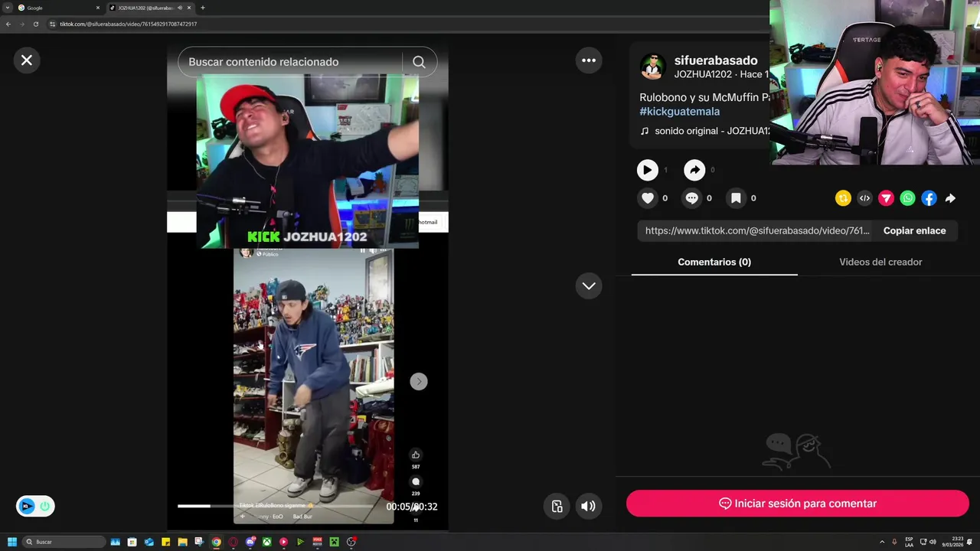Open sifuerabasado profile avatar

[653, 67]
